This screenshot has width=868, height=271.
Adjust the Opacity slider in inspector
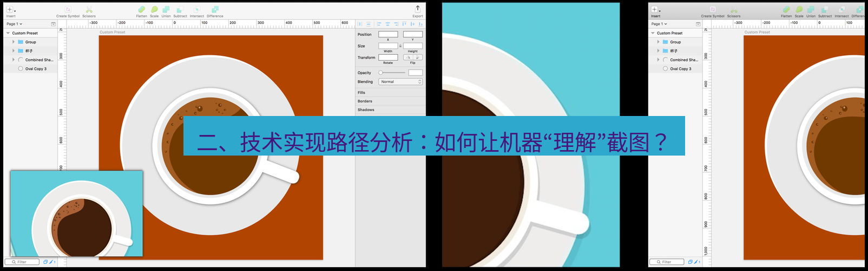coord(393,73)
